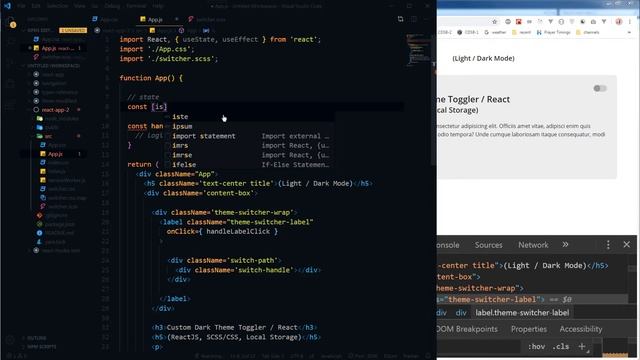Close the DevTools panel with X

tap(627, 244)
